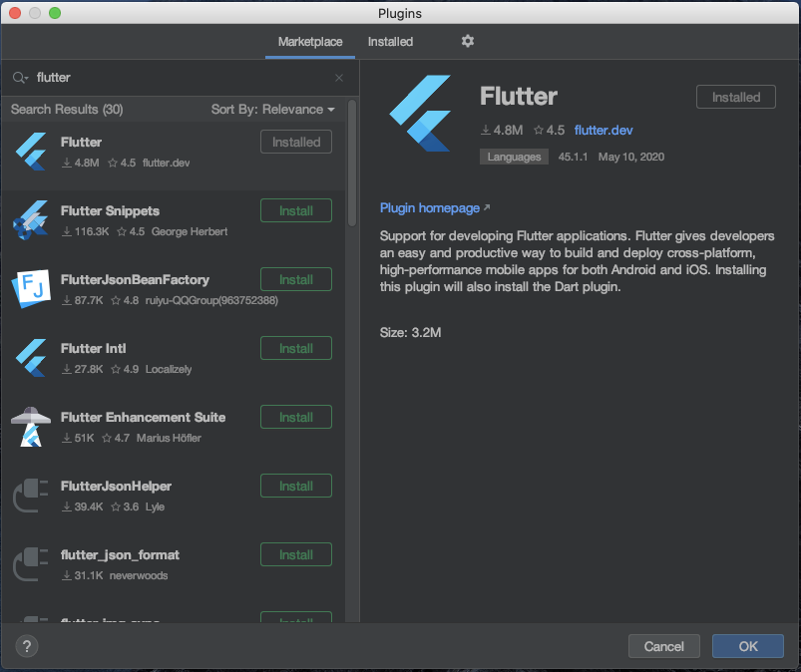Install FlutterJsonHelper plugin
The height and width of the screenshot is (672, 801).
coord(296,486)
